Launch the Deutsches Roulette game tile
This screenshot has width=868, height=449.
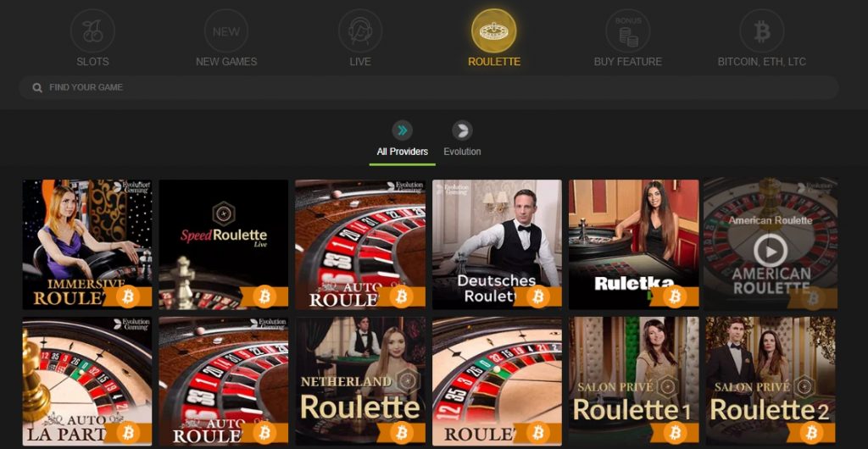click(497, 244)
